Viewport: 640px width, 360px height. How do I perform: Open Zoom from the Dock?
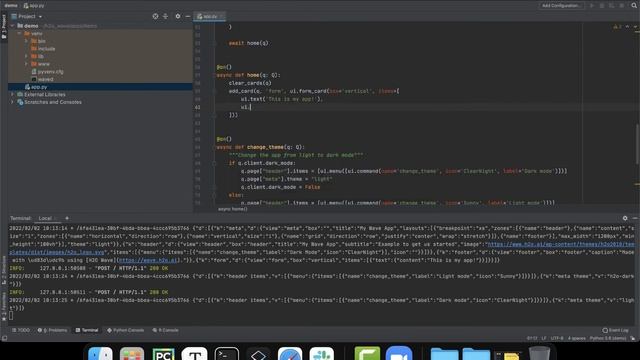(399, 354)
